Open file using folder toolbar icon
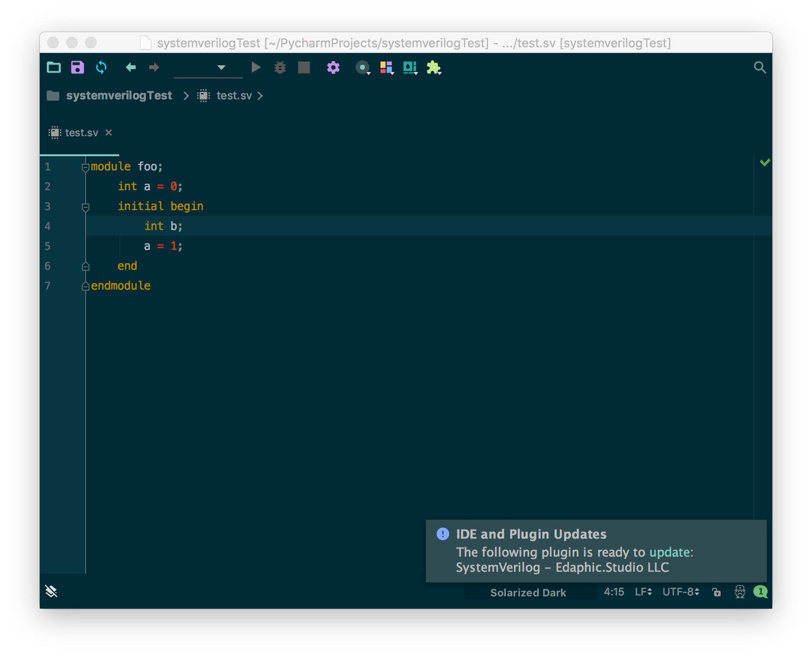Viewport: 812px width, 656px height. (x=54, y=68)
